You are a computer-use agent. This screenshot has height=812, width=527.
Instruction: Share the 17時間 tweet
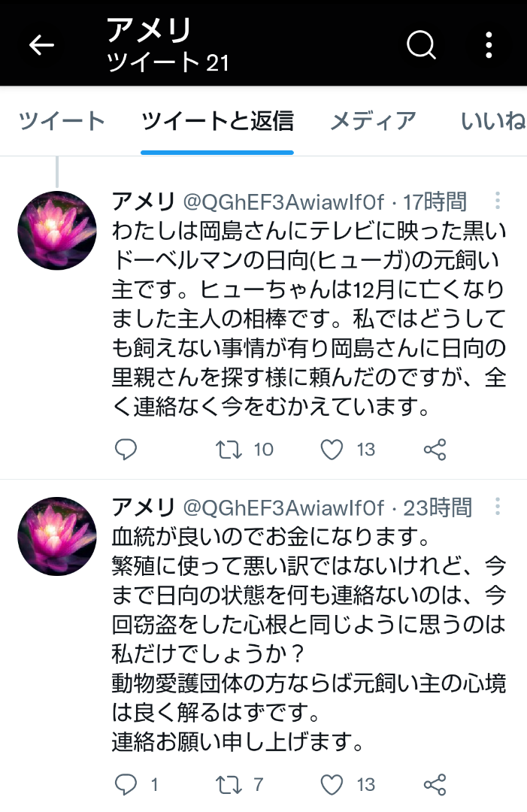(x=435, y=449)
